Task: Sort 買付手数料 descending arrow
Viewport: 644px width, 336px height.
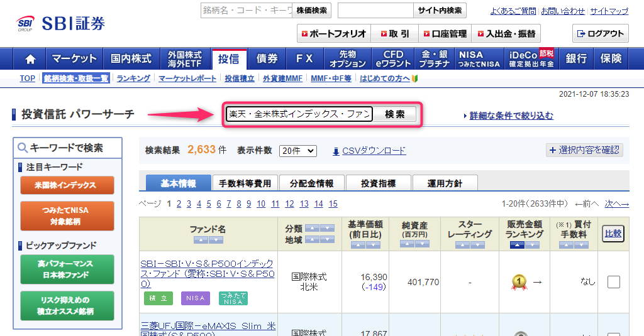Action: pos(581,245)
